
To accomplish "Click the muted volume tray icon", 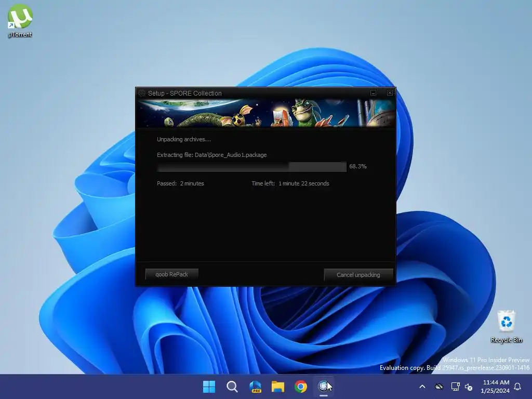I will [469, 387].
